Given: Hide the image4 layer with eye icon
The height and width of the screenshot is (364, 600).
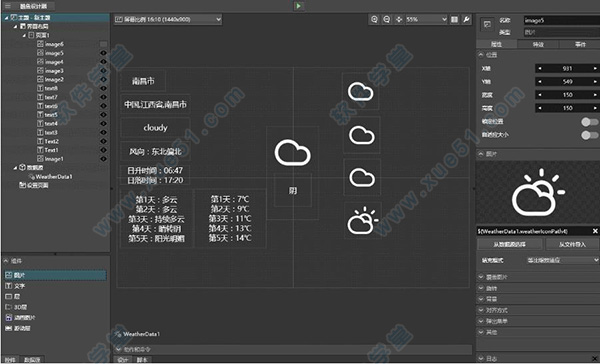Looking at the screenshot, I should pyautogui.click(x=103, y=62).
